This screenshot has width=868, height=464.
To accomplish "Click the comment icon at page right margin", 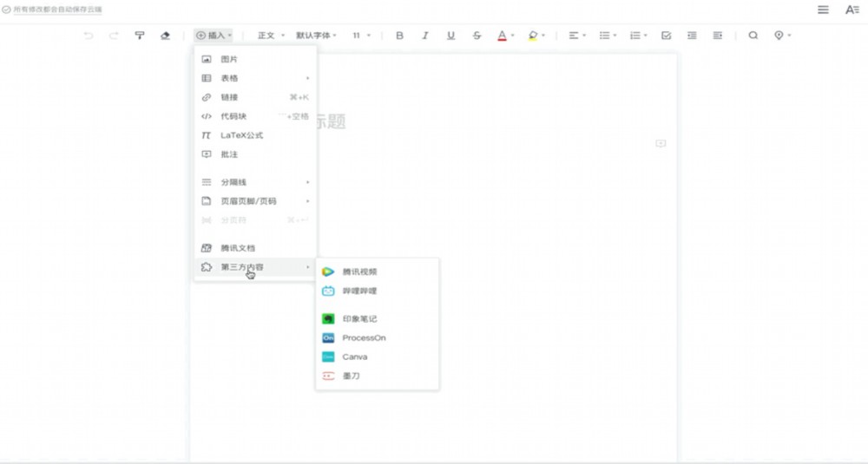I will [x=661, y=144].
